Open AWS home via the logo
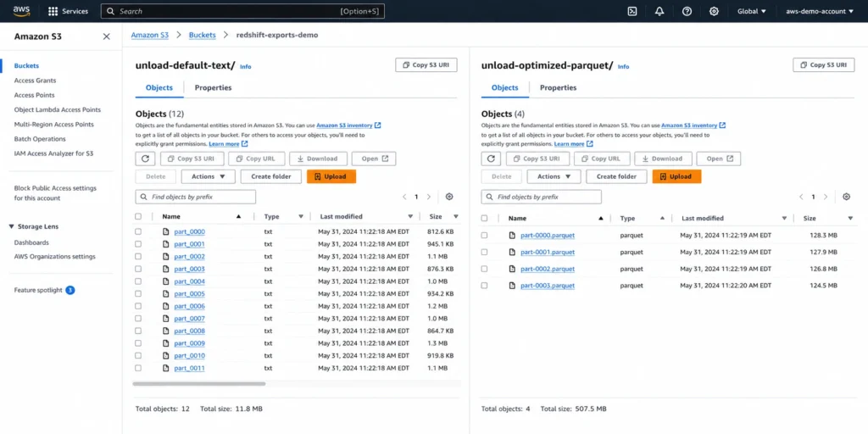Screen dimensions: 868x434 (21, 10)
